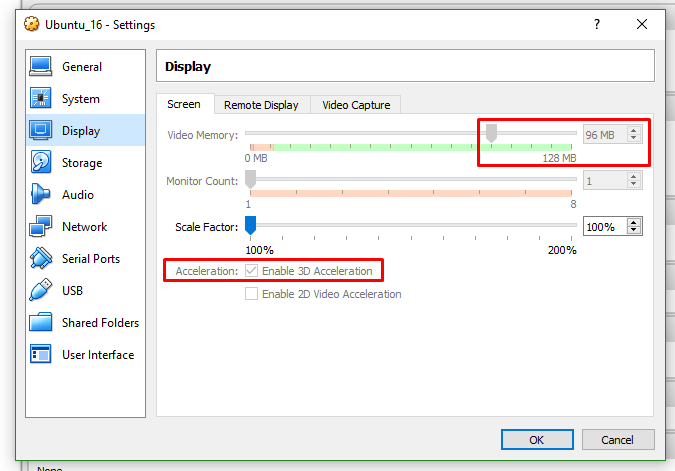
Task: Go to Serial Ports label
Action: (91, 258)
